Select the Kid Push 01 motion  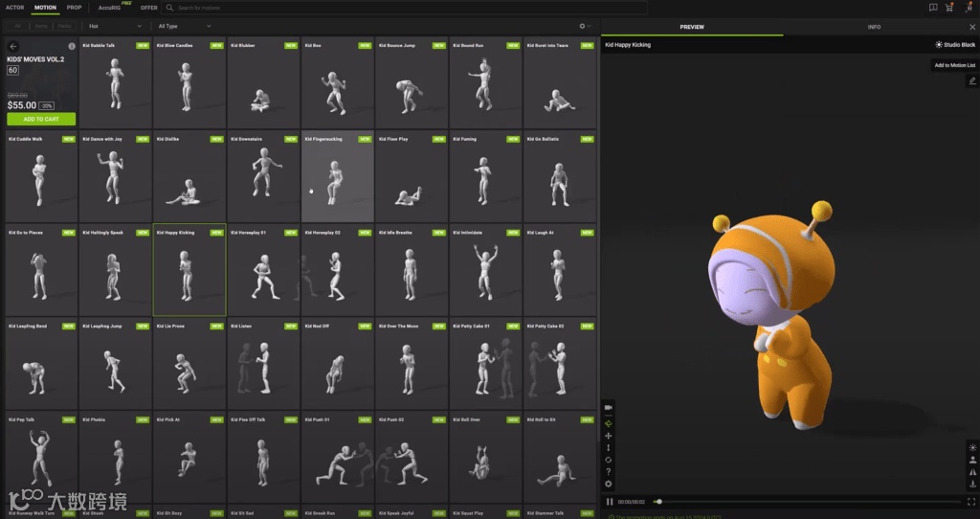[x=338, y=458]
